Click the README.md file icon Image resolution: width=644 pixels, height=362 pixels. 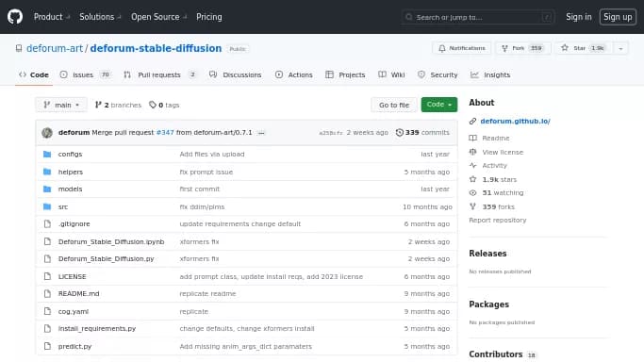pyautogui.click(x=47, y=293)
